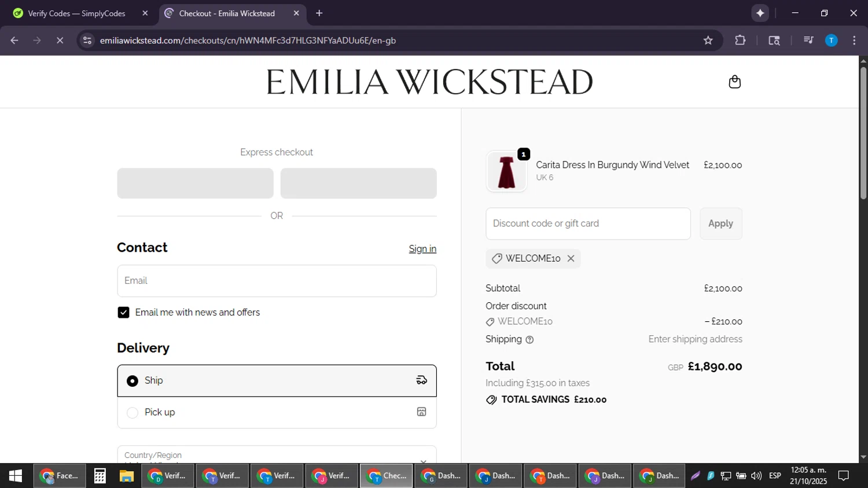The height and width of the screenshot is (488, 868).
Task: Click the ESP language indicator
Action: [x=775, y=476]
